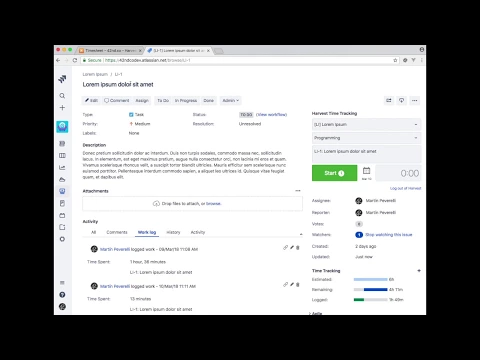Open the Activity stream tab
Image resolution: width=480 pixels, height=360 pixels.
[x=198, y=232]
